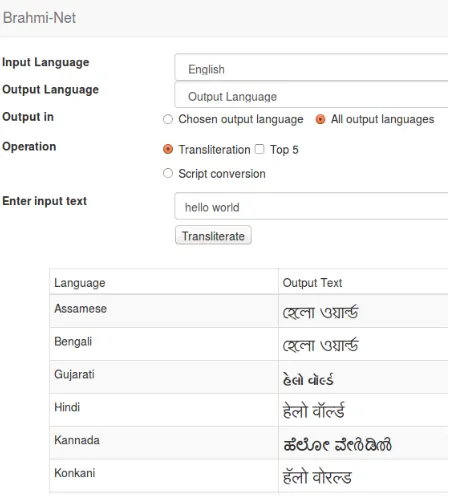Screen dimensions: 450x498
Task: Click the Input Language label
Action: tap(46, 62)
